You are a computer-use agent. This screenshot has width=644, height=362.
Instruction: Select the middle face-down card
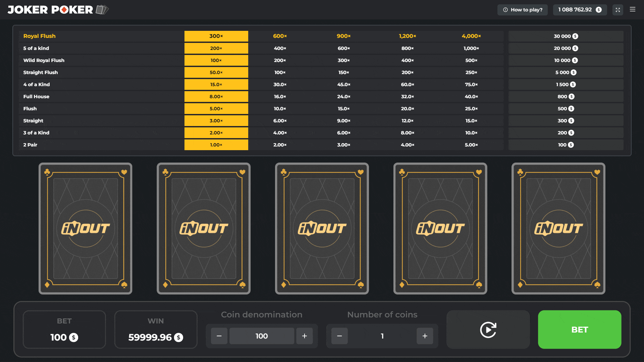tap(322, 229)
